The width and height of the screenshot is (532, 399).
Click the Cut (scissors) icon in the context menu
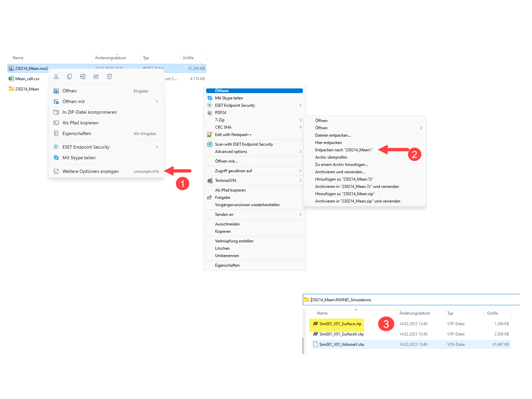[x=56, y=76]
